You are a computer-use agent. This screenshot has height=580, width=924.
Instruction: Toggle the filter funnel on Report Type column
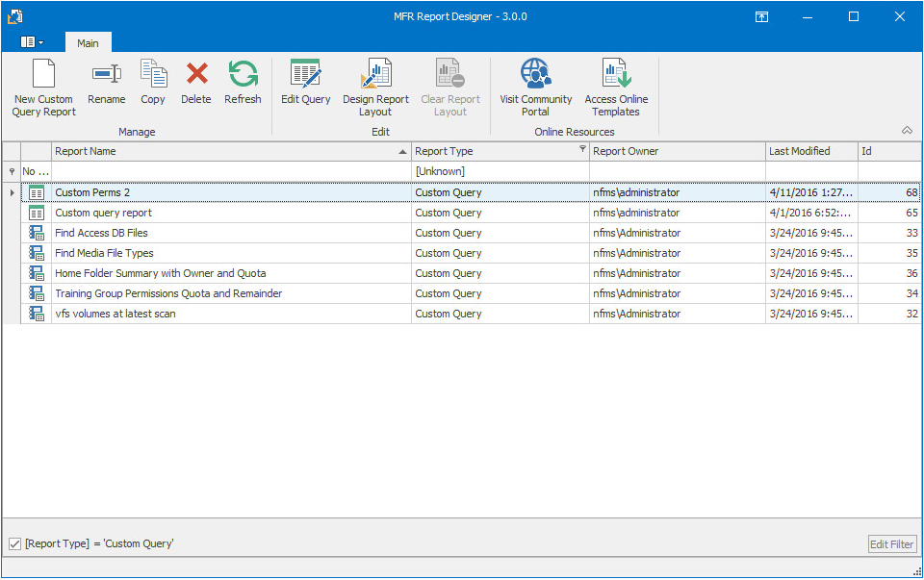tap(581, 151)
